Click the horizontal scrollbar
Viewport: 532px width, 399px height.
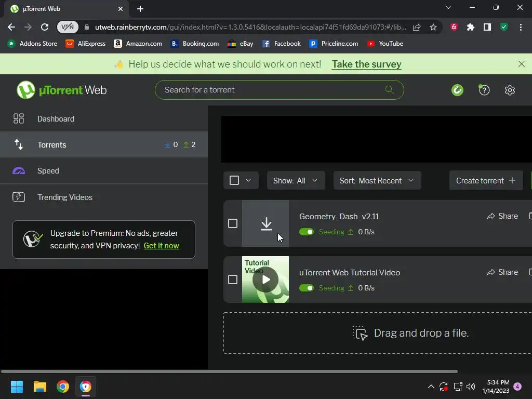(229, 371)
